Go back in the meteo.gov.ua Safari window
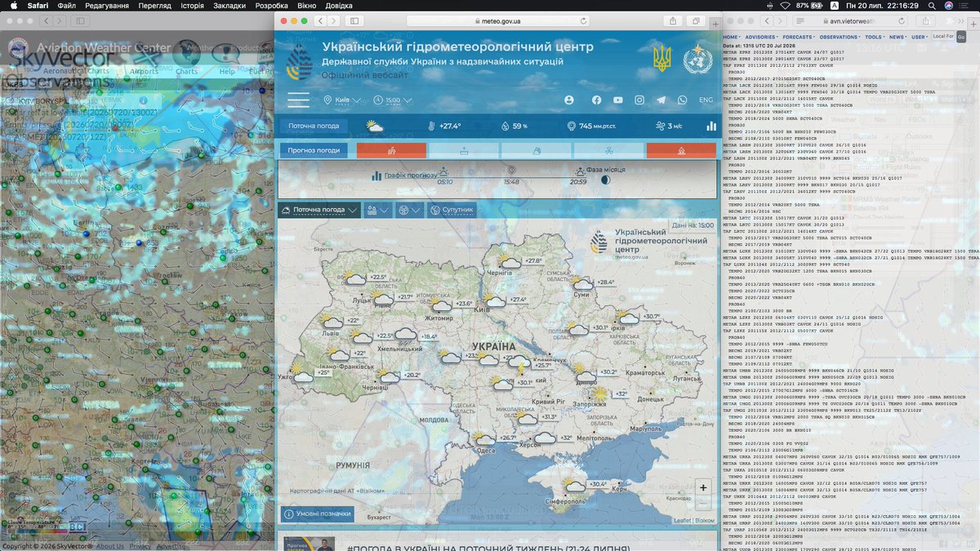The image size is (980, 551). 321,20
